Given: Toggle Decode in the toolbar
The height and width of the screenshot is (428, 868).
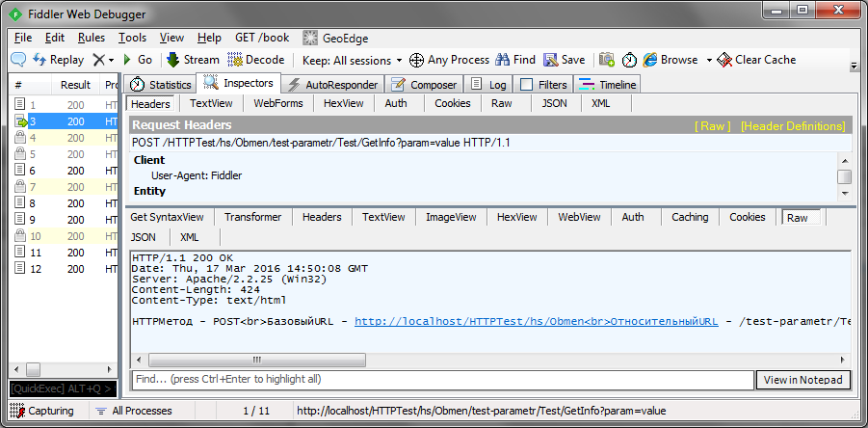Looking at the screenshot, I should click(x=255, y=60).
